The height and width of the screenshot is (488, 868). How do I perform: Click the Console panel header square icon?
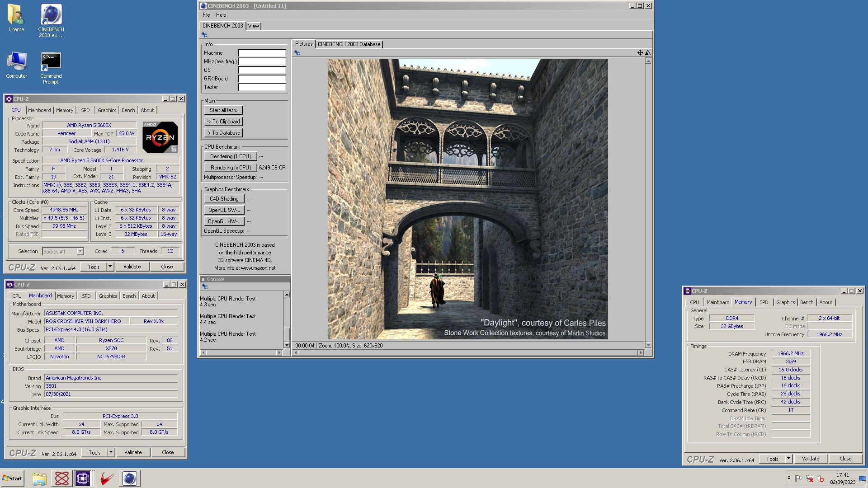[203, 279]
